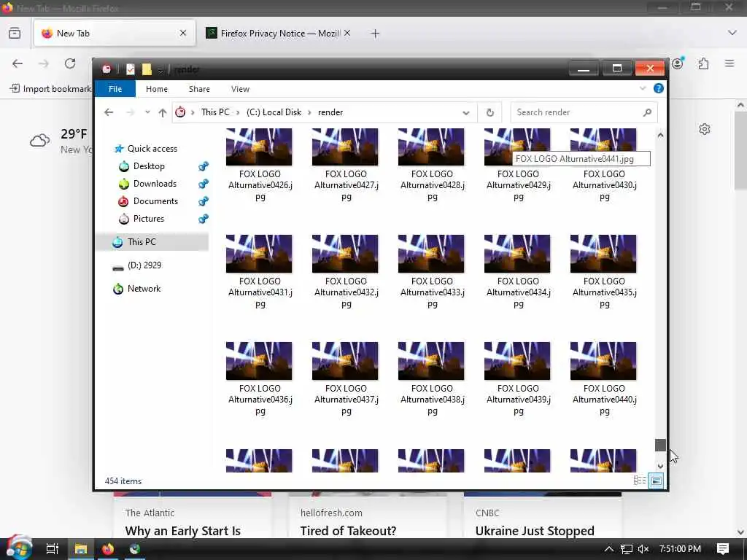747x560 pixels.
Task: Switch to large thumbnails view layout
Action: click(x=656, y=481)
